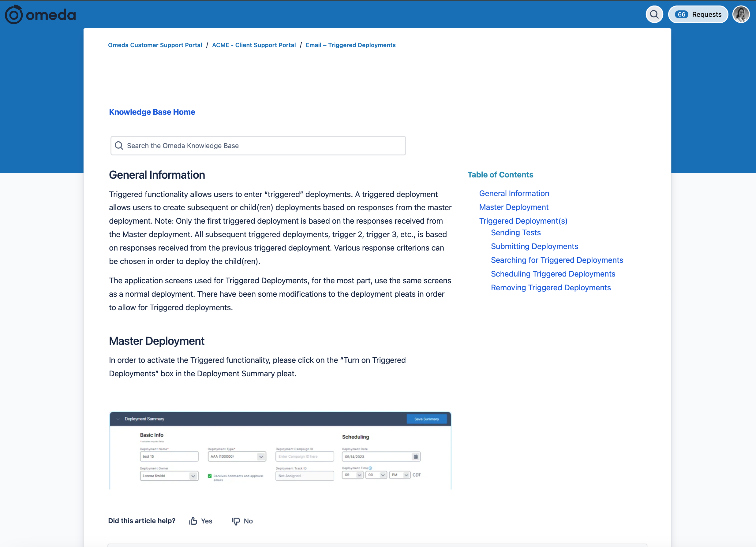Click Email – Triggered Deployments breadcrumb
This screenshot has width=756, height=547.
(350, 45)
